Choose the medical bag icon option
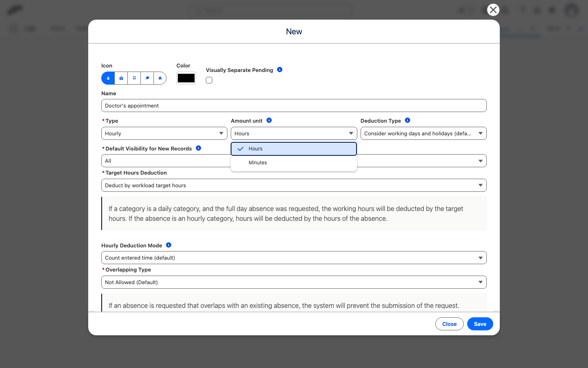 click(121, 78)
